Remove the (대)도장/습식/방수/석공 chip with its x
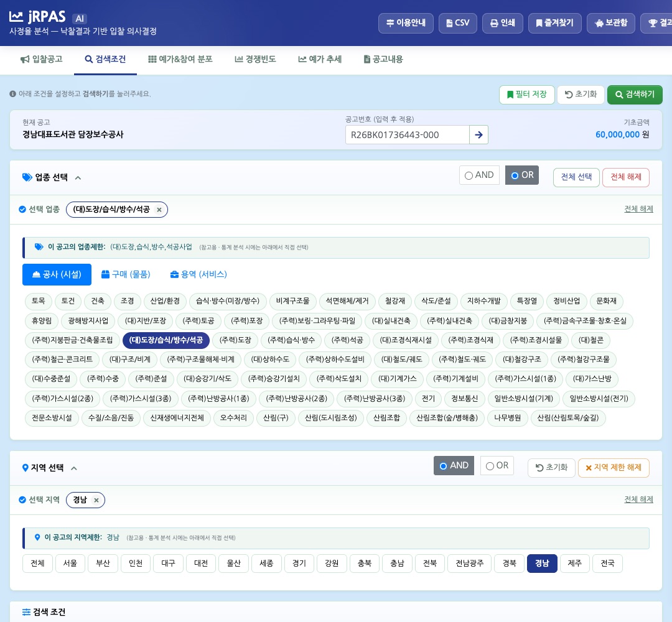The width and height of the screenshot is (672, 622). tap(159, 210)
